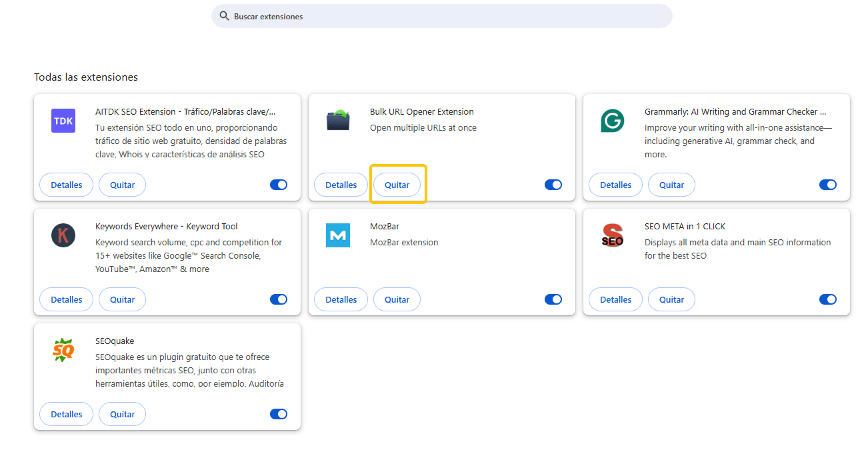Click the 'Tu extensión SEO todo en uno' description

[191, 141]
